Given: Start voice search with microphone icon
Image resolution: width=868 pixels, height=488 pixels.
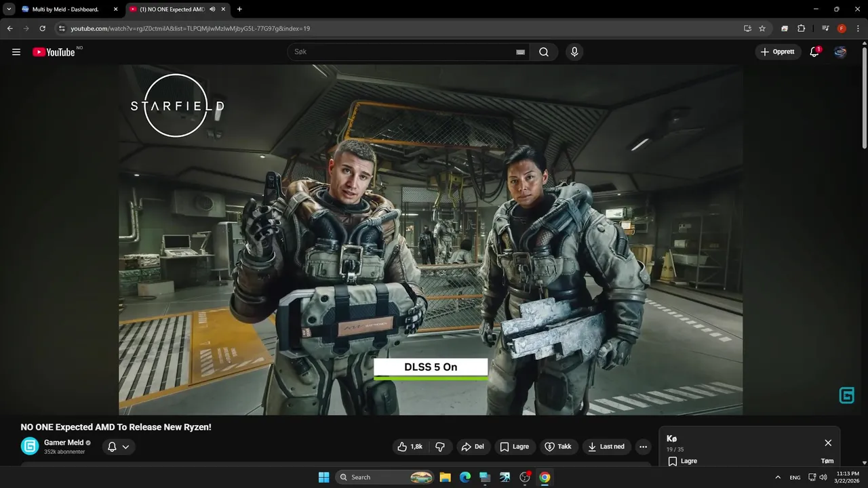Looking at the screenshot, I should pos(574,52).
